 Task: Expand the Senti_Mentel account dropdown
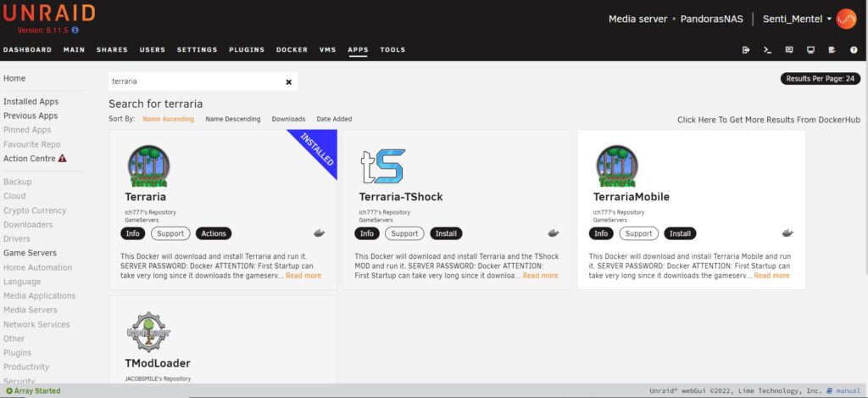tap(828, 19)
